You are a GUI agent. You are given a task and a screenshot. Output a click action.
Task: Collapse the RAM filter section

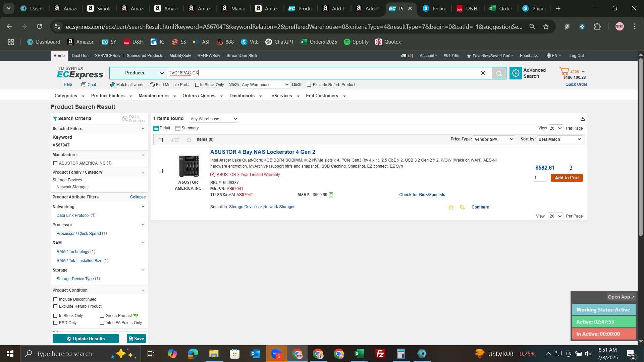click(143, 243)
